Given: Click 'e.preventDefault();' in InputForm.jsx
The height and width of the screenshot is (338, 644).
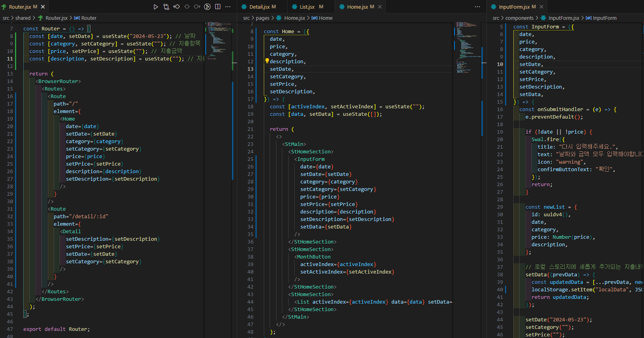Looking at the screenshot, I should pos(554,117).
